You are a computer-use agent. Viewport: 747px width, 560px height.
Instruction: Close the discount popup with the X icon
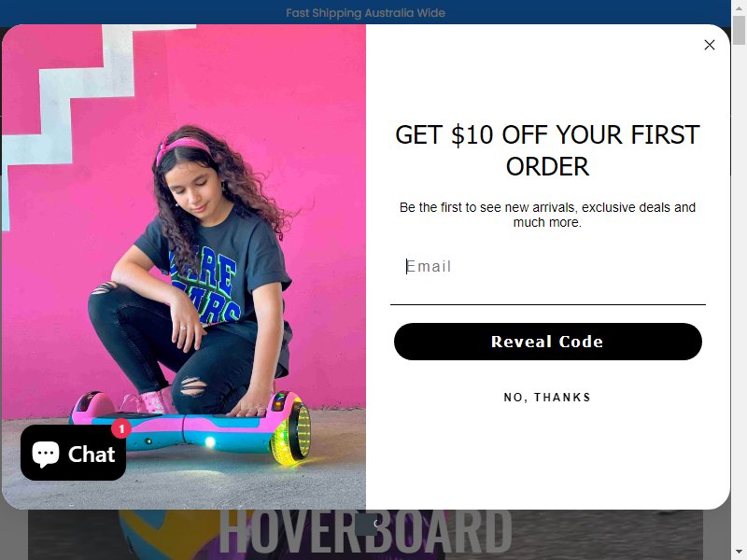tap(710, 45)
